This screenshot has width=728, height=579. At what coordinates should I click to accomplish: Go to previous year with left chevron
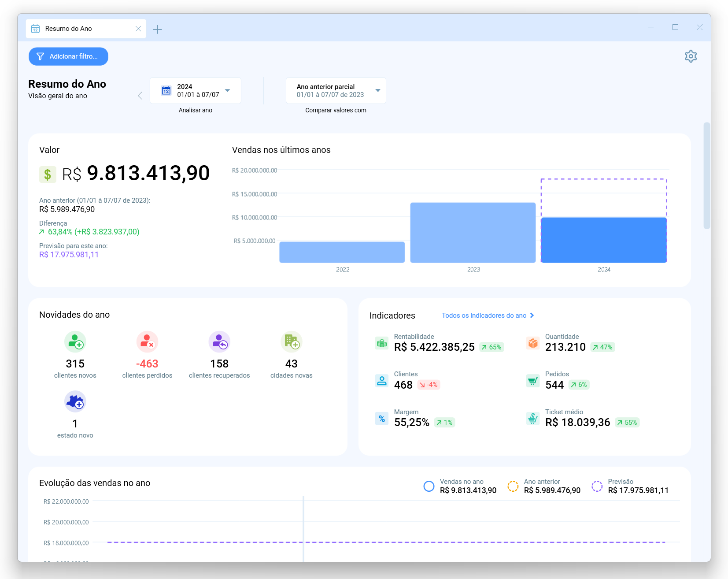[x=140, y=96]
